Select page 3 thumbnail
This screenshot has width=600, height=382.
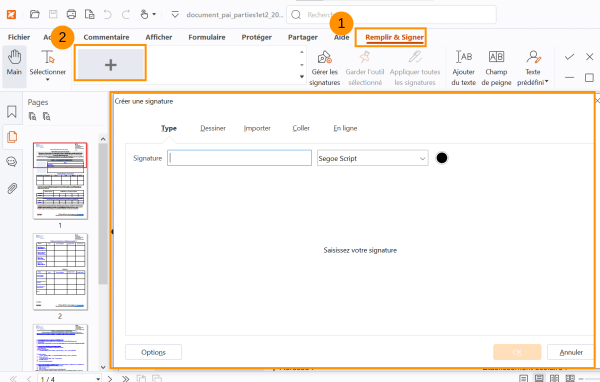60,348
